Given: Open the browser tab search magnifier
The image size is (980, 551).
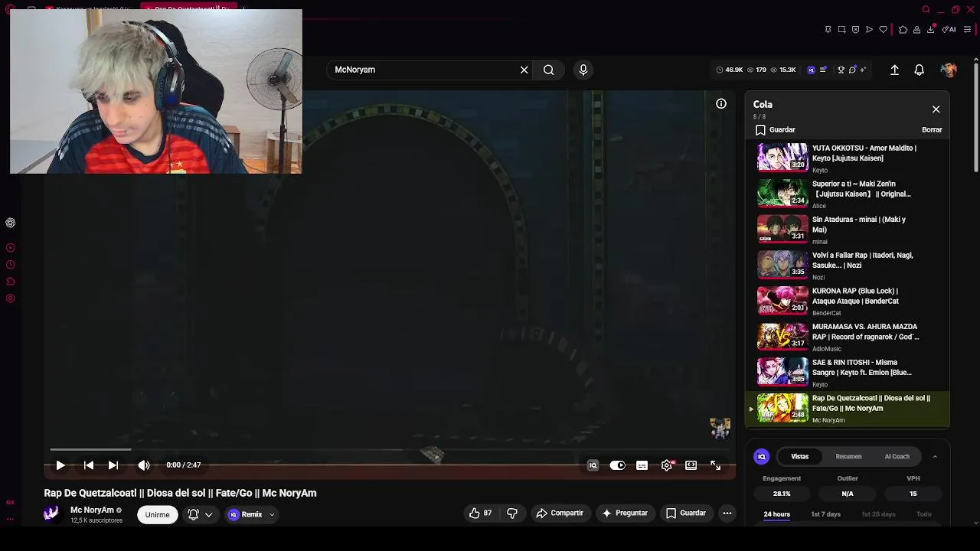Looking at the screenshot, I should click(x=926, y=10).
